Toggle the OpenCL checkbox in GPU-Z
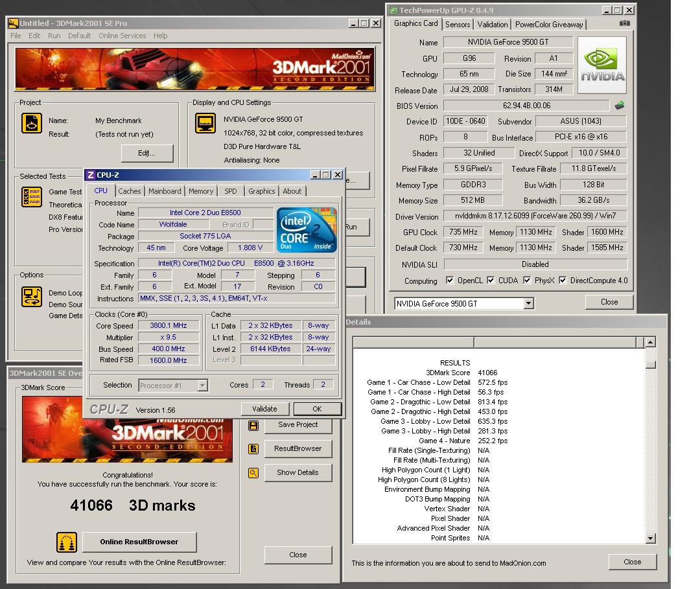 [450, 280]
